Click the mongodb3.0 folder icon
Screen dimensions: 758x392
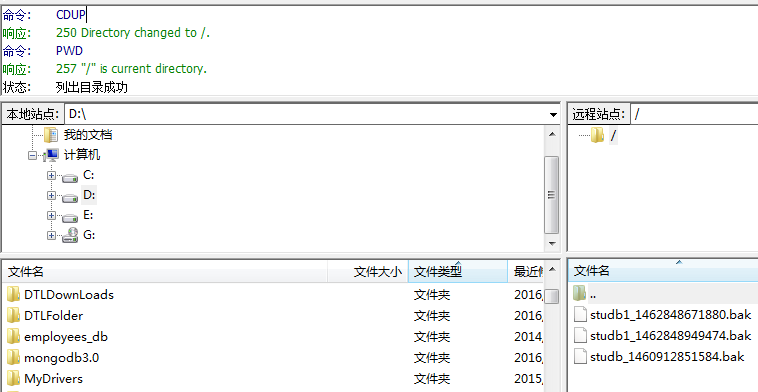coord(14,357)
